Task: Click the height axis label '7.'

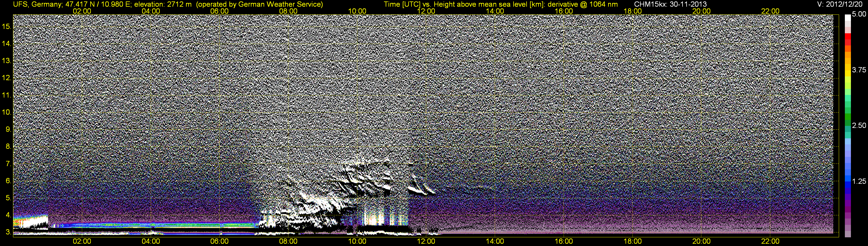Action: [x=8, y=164]
